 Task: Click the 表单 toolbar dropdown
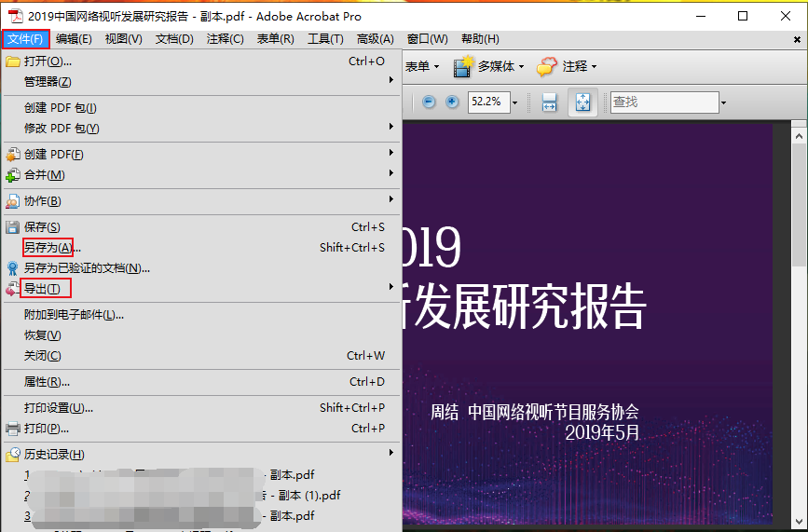(x=422, y=66)
